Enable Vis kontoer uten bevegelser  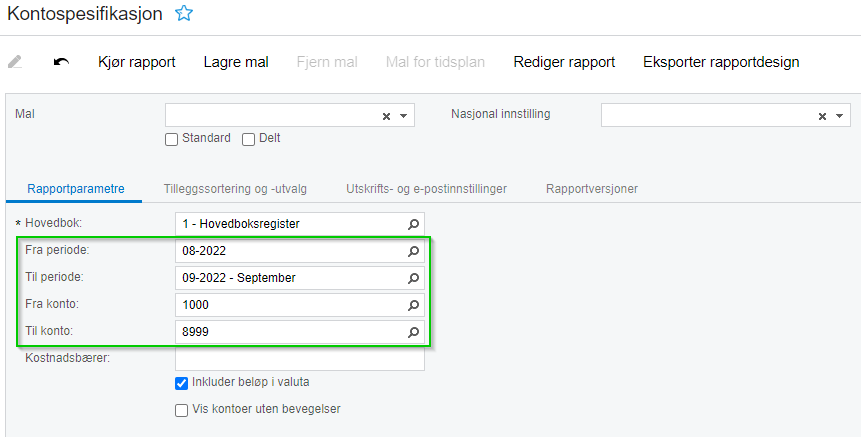[181, 410]
